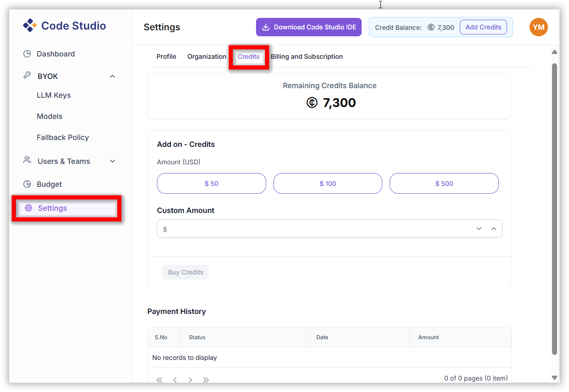The width and height of the screenshot is (569, 392).
Task: Open Billing and Subscription tab
Action: point(307,56)
